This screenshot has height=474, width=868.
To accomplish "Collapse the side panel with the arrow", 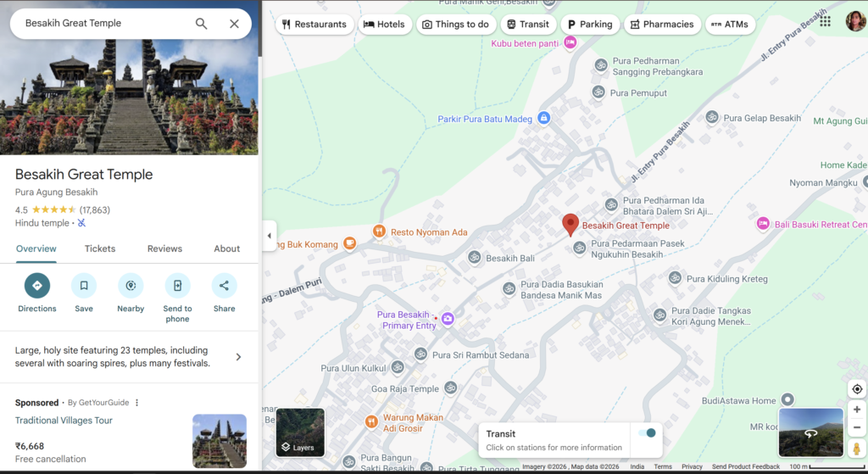I will click(270, 236).
